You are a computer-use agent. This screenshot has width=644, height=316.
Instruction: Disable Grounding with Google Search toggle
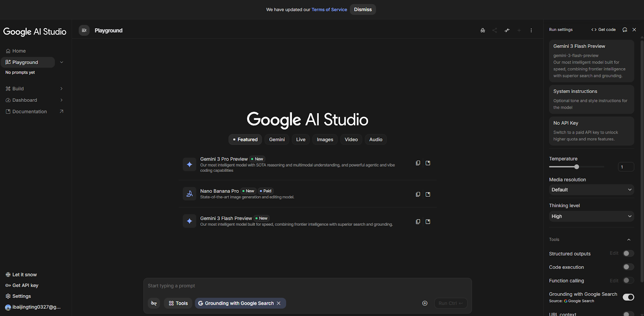[x=628, y=297]
